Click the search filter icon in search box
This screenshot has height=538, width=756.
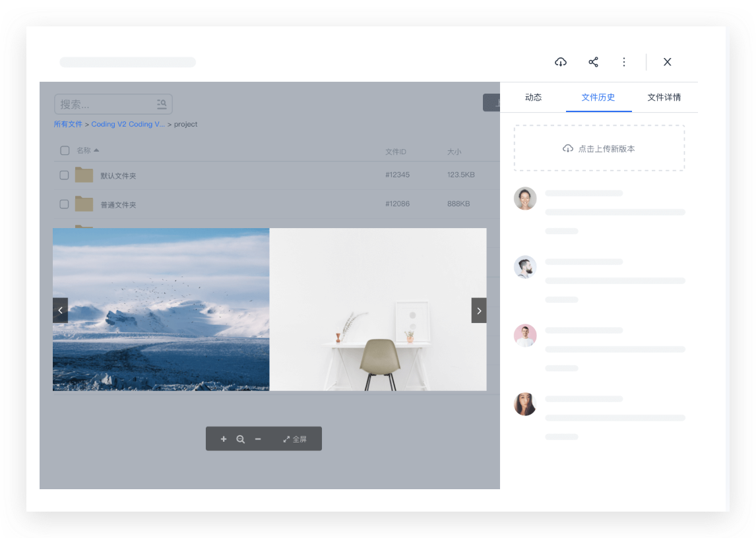tap(162, 104)
